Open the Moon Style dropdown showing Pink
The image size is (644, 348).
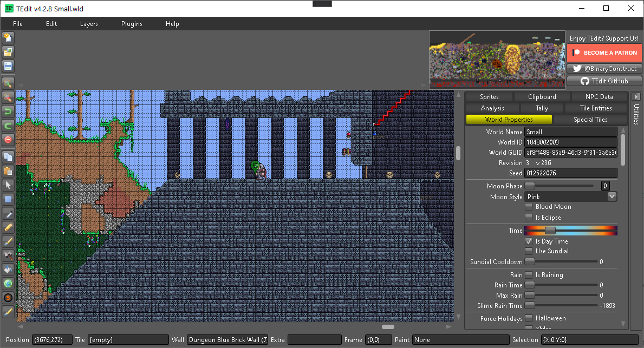[612, 196]
